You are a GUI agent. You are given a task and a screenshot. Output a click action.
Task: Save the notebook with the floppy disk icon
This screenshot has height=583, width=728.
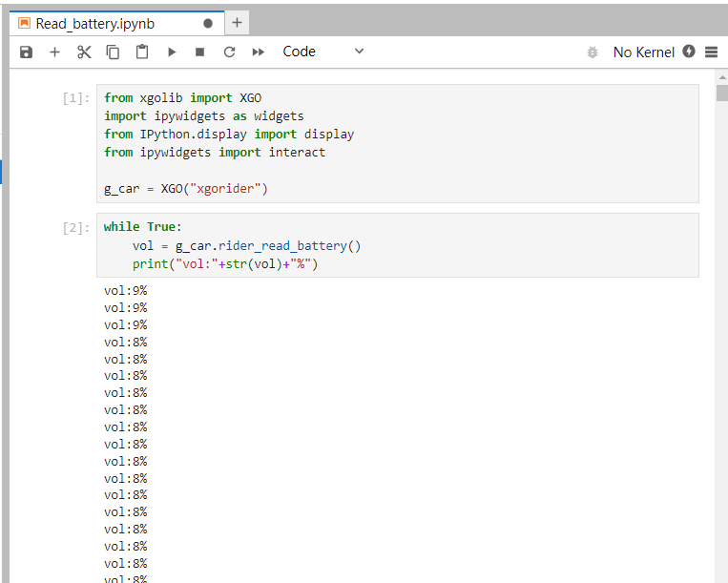[26, 52]
